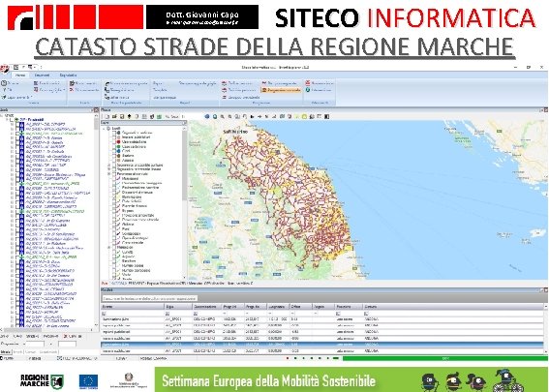This screenshot has width=549, height=392.
Task: Click the San Marino label on the map
Action: click(235, 132)
